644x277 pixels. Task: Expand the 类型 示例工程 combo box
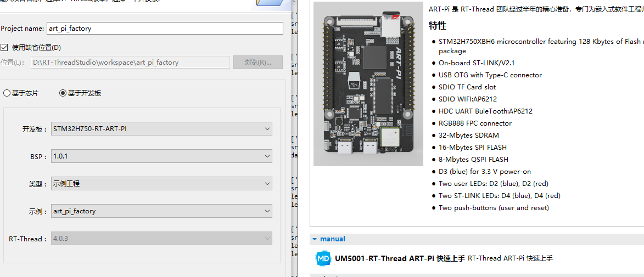pyautogui.click(x=161, y=184)
